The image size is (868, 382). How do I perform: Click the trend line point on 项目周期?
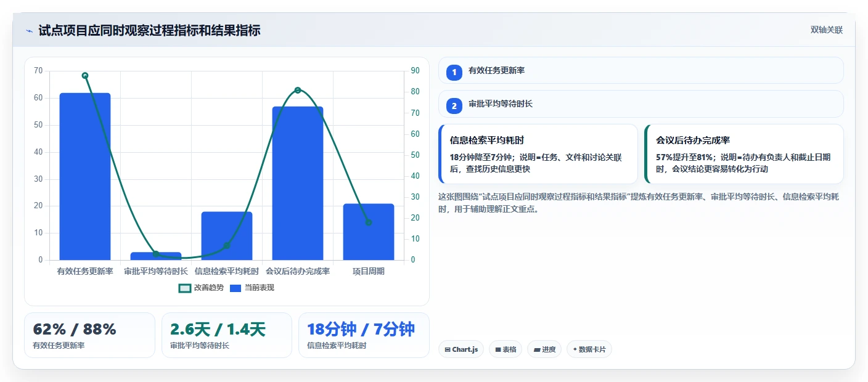tap(369, 222)
